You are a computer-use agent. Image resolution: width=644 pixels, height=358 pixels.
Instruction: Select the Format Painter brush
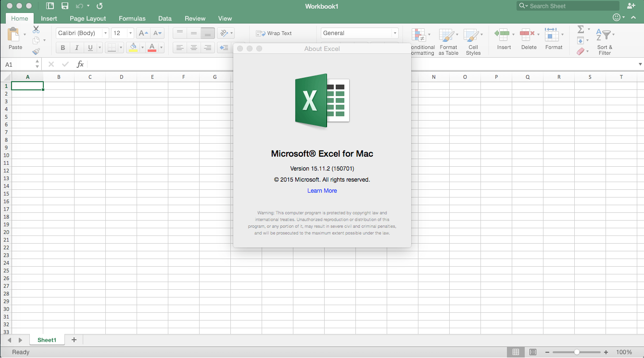pyautogui.click(x=36, y=51)
